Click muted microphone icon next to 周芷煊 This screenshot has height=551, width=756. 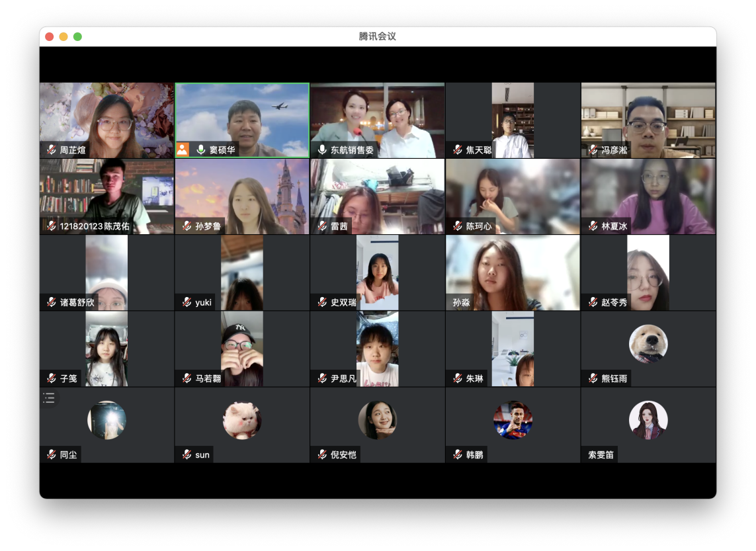click(x=51, y=150)
